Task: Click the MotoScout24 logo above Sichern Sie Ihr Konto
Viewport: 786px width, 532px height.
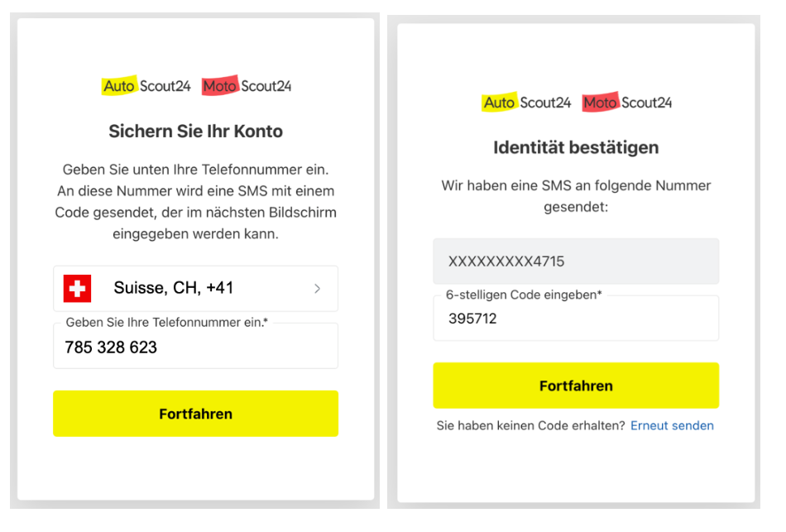Action: tap(246, 86)
